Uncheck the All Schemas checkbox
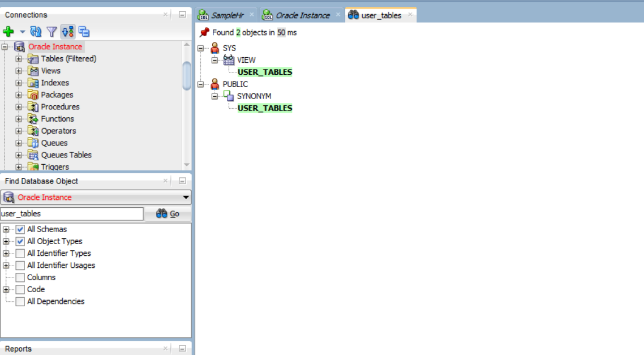Image resolution: width=644 pixels, height=355 pixels. click(20, 229)
